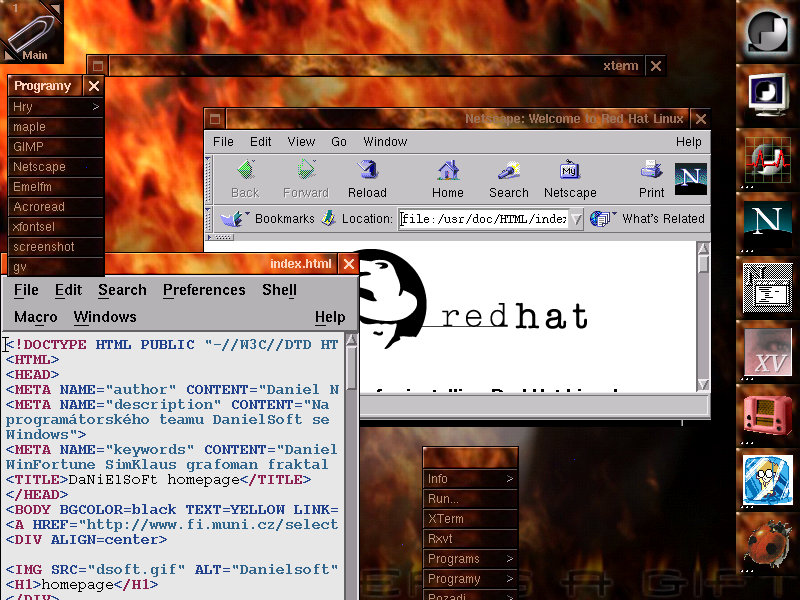Open the Macro menu in editor
This screenshot has width=800, height=600.
[35, 317]
